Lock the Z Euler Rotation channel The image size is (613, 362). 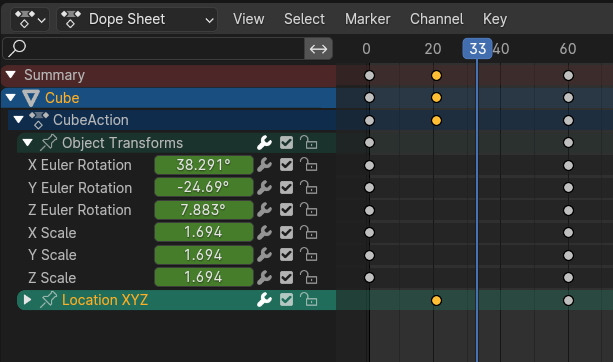(308, 210)
